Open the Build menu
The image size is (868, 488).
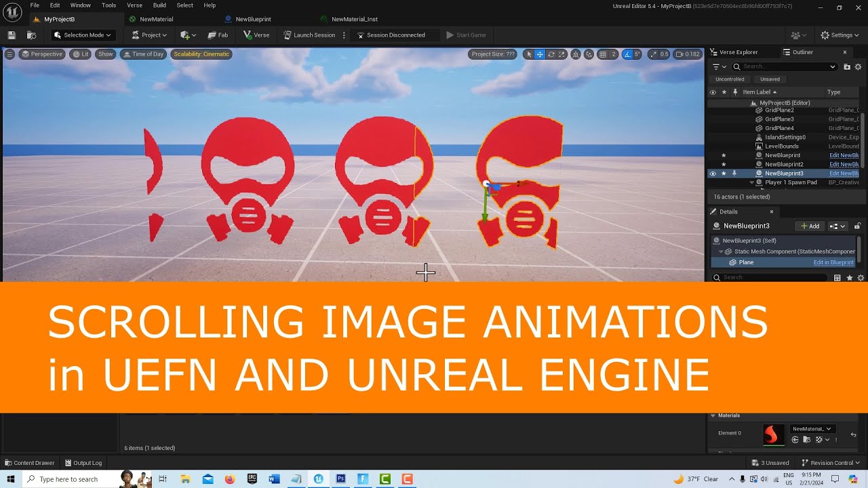pos(159,5)
